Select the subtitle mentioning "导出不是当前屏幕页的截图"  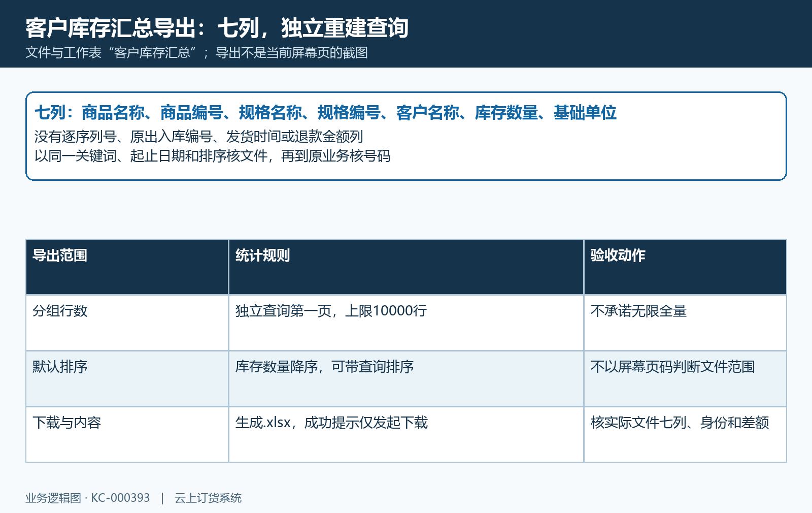coord(196,53)
